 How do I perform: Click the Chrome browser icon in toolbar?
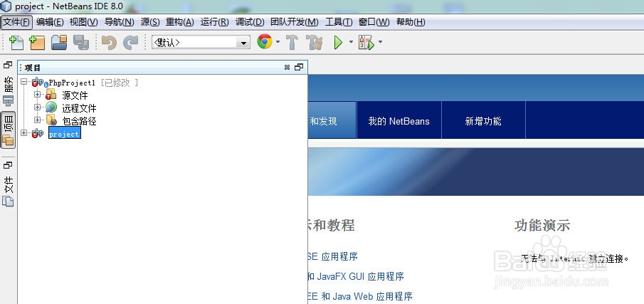[265, 42]
